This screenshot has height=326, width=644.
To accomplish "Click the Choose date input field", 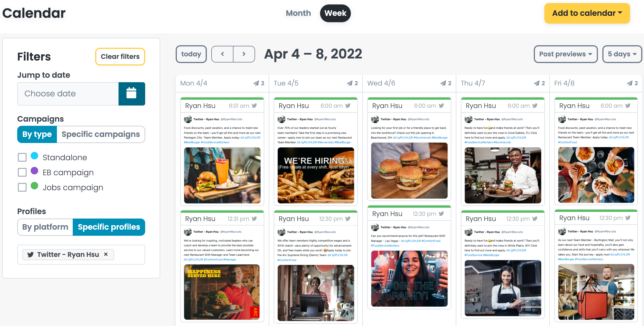I will [x=68, y=94].
